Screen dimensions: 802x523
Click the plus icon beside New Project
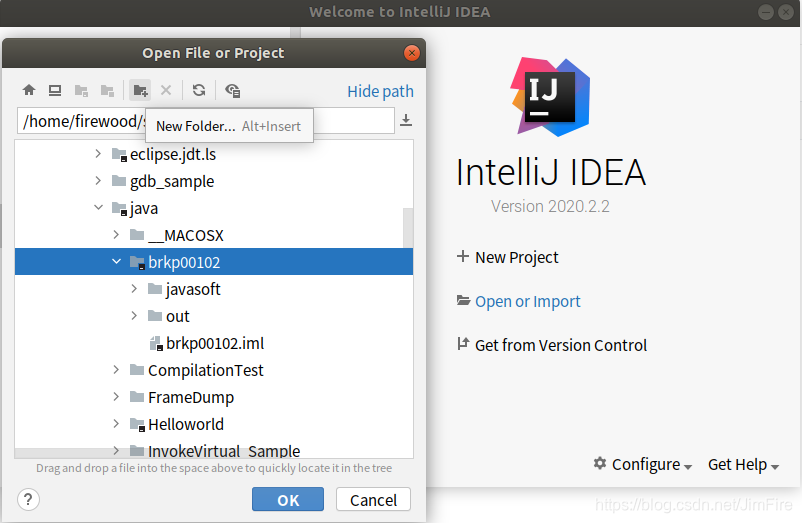pos(462,256)
